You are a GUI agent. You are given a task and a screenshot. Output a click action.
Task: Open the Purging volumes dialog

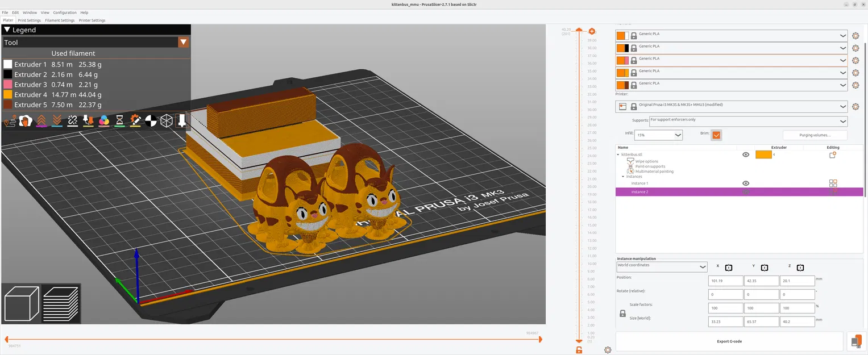[815, 135]
